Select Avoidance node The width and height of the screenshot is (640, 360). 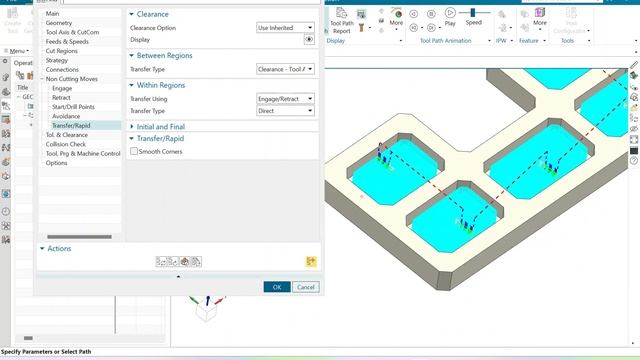(x=66, y=116)
